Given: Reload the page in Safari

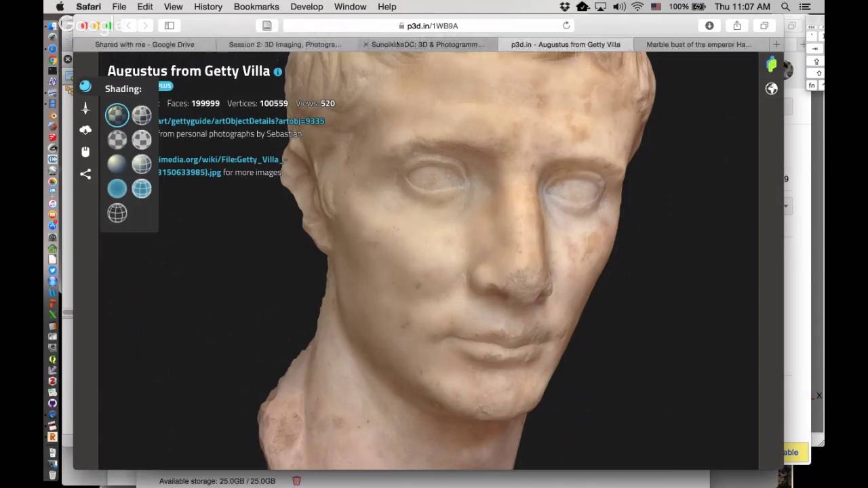Looking at the screenshot, I should 566,26.
